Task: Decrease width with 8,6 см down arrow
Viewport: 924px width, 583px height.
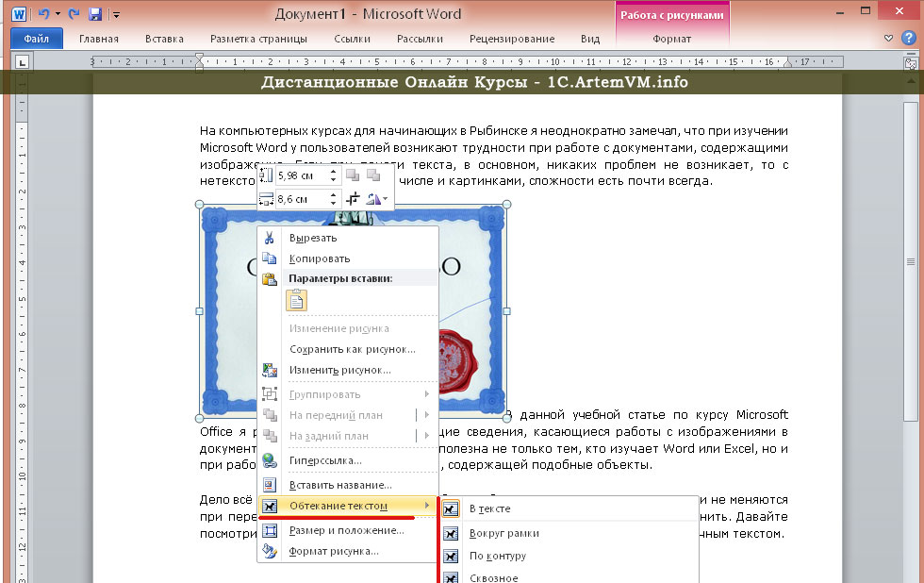Action: tap(334, 203)
